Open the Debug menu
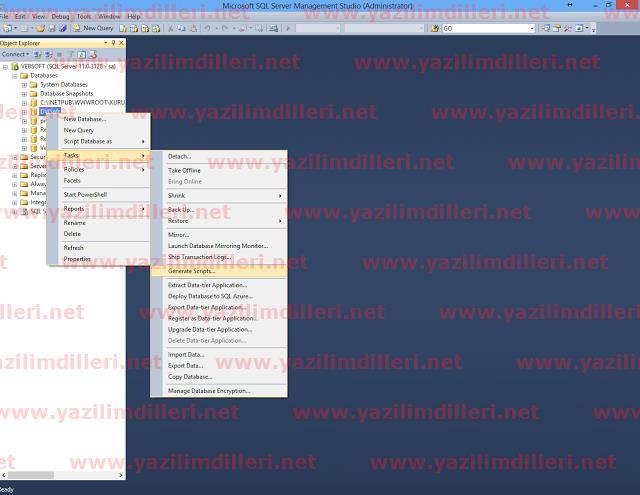Image resolution: width=640 pixels, height=495 pixels. [60, 17]
